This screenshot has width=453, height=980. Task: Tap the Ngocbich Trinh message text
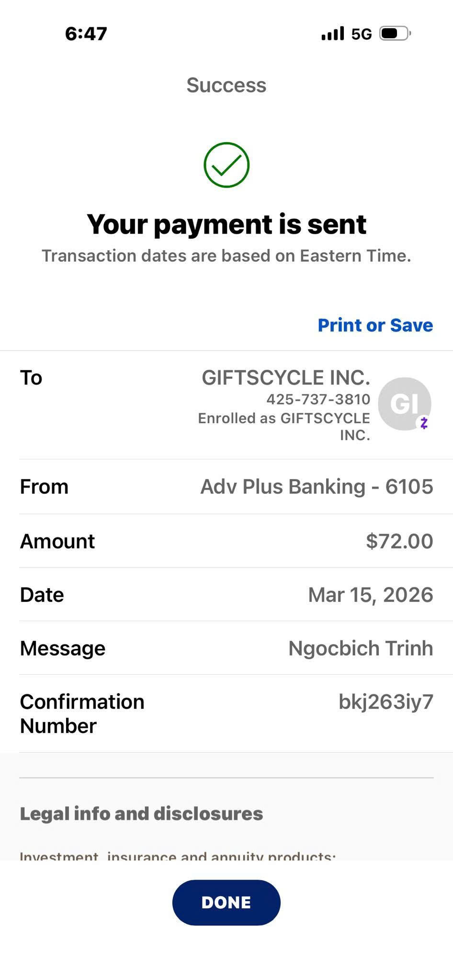click(x=361, y=648)
